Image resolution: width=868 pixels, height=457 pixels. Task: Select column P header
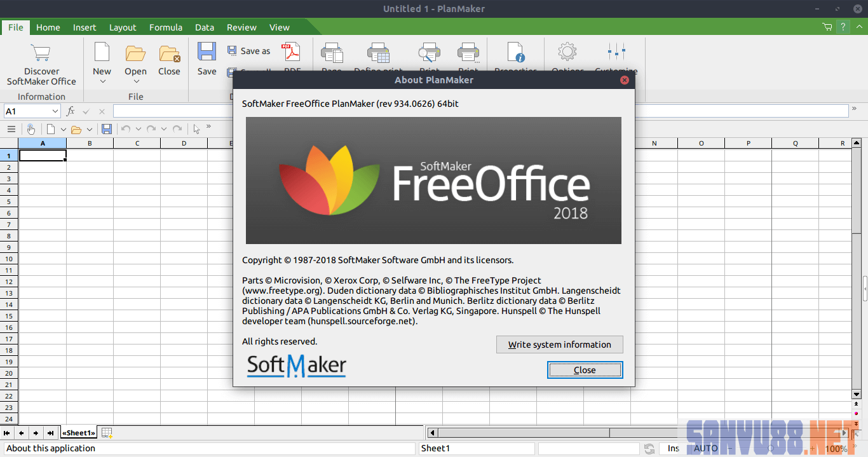click(x=749, y=143)
